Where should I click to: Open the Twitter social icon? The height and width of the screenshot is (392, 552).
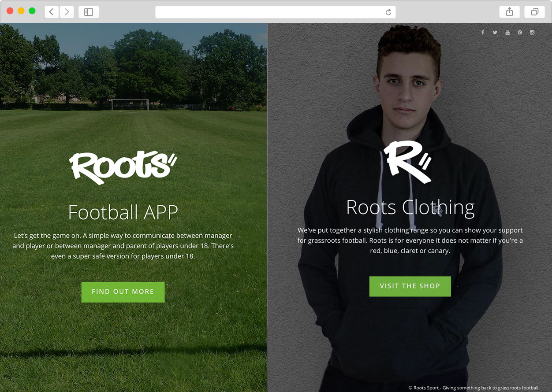pyautogui.click(x=495, y=33)
